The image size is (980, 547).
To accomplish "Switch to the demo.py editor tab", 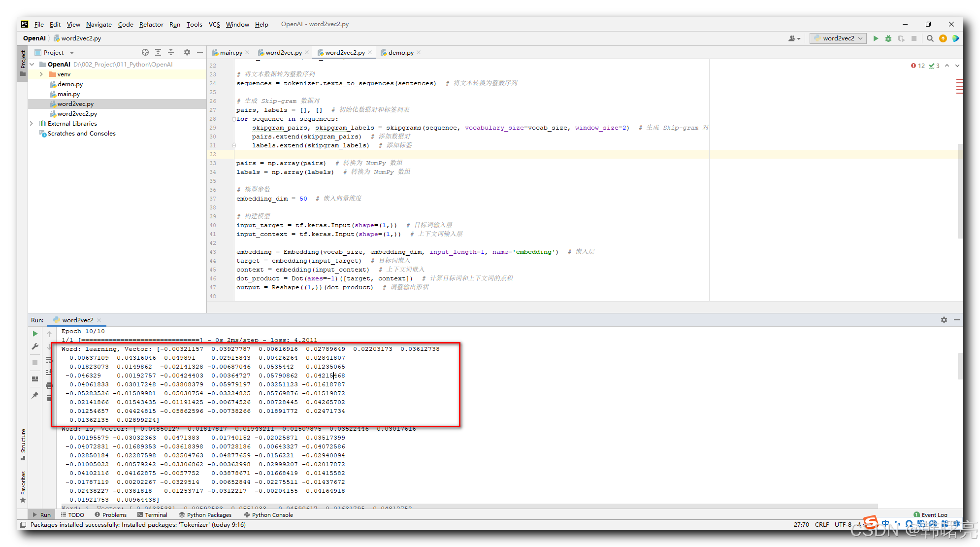I will pyautogui.click(x=400, y=53).
